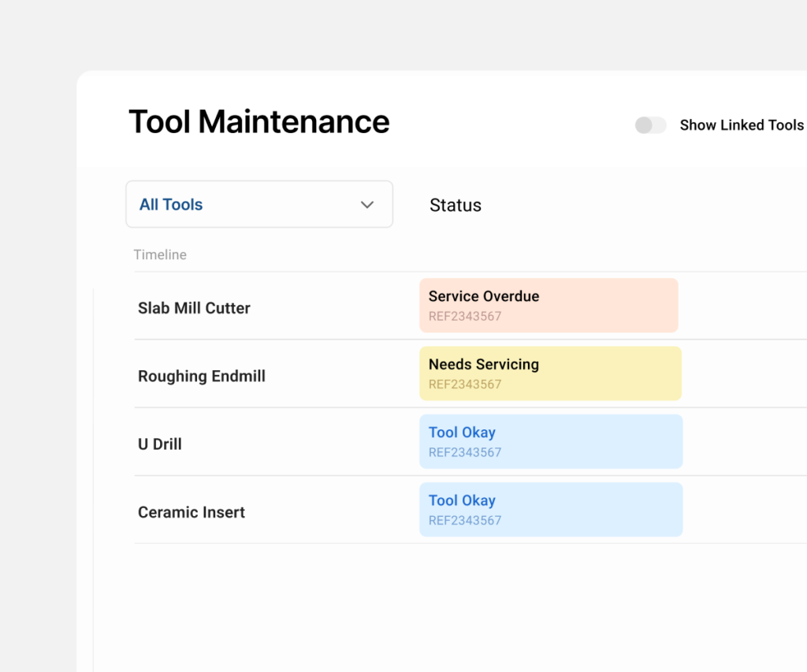Screen dimensions: 807x672
Task: Click the All Tools dropdown chevron arrow
Action: 367,205
